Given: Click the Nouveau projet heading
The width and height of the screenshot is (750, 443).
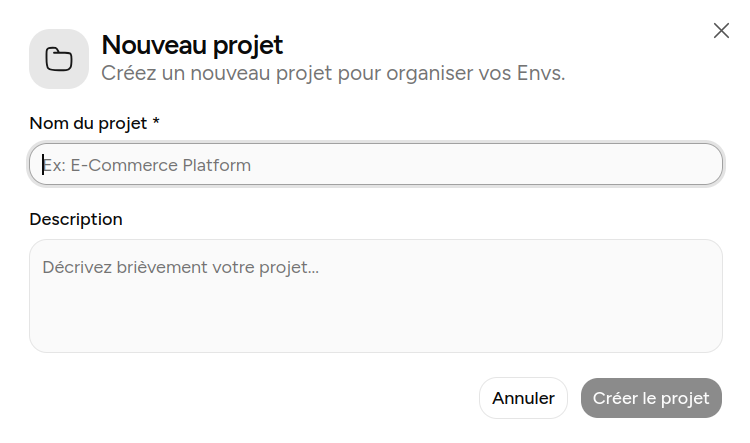Looking at the screenshot, I should [192, 45].
